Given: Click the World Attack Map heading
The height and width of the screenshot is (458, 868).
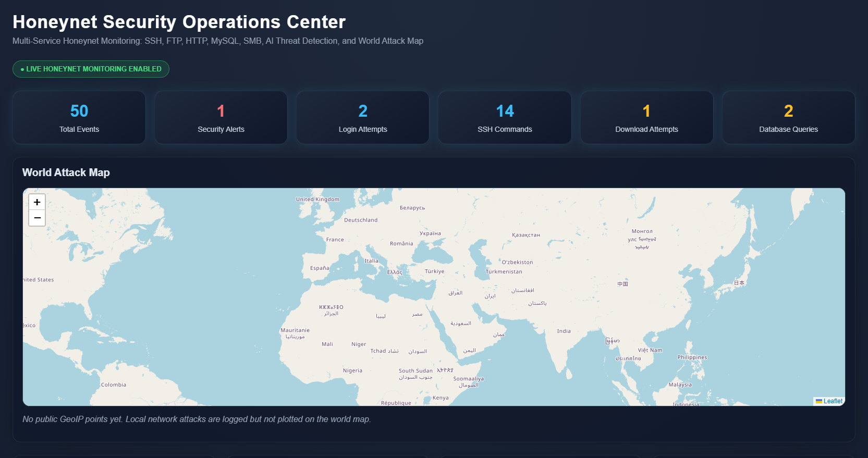Looking at the screenshot, I should (66, 172).
